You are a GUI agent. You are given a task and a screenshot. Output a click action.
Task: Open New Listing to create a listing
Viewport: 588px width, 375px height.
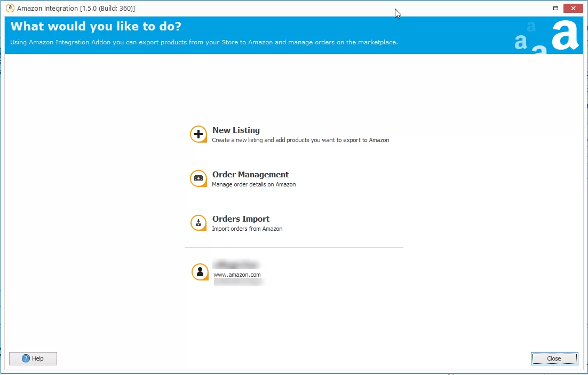236,130
